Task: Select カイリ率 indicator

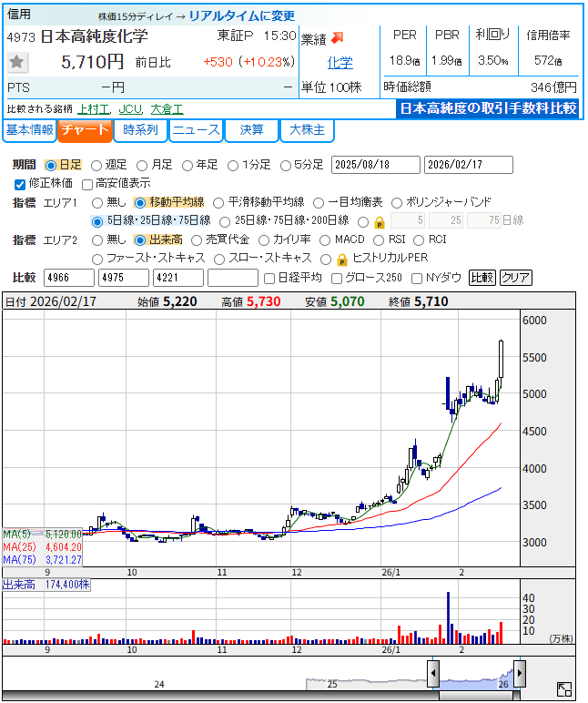Action: tap(264, 240)
